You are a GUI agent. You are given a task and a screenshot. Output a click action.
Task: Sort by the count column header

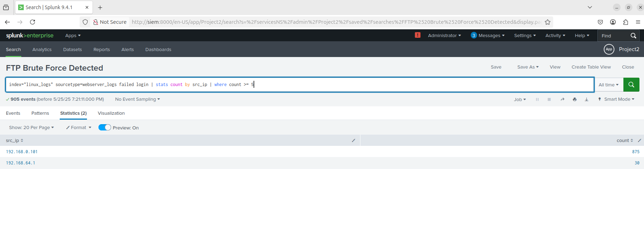pos(625,141)
